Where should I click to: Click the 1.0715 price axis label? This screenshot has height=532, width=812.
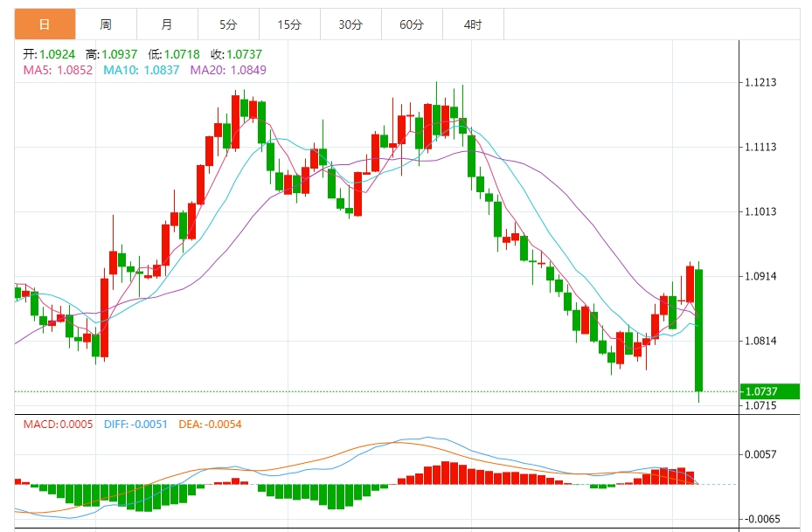click(760, 405)
